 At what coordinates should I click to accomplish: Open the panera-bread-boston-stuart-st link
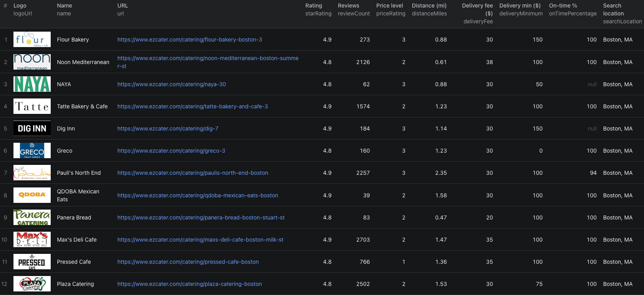tap(201, 217)
